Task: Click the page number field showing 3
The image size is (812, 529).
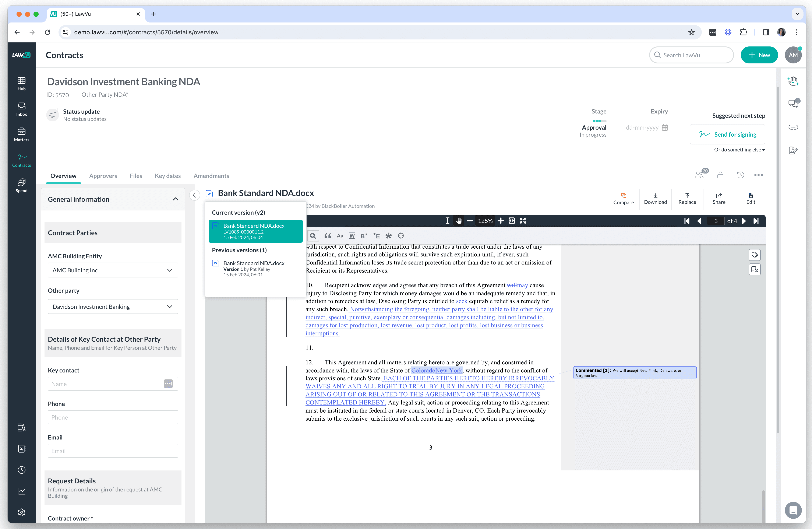Action: pos(716,221)
